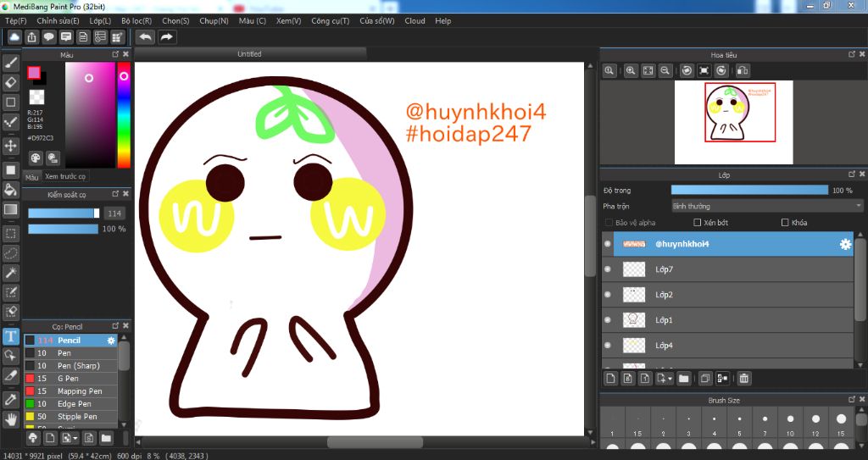This screenshot has width=868, height=460.
Task: Select the Brush tool in left toolbar
Action: tap(10, 63)
